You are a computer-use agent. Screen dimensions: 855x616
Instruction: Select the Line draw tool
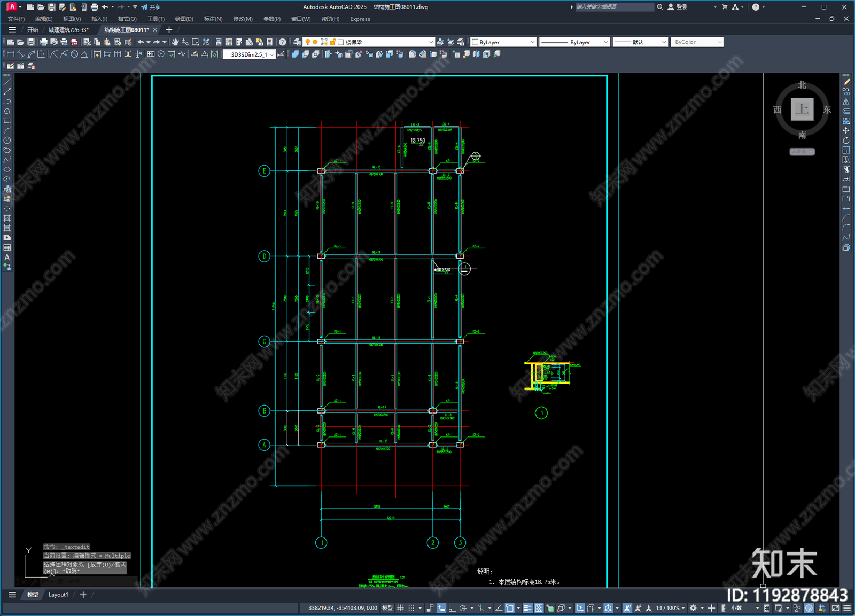coord(7,82)
